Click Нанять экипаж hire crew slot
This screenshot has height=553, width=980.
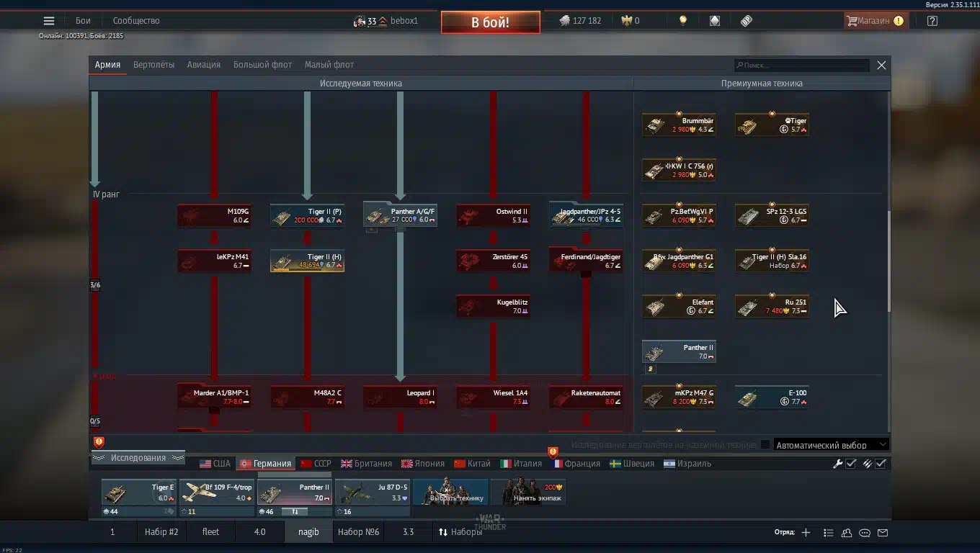click(528, 493)
